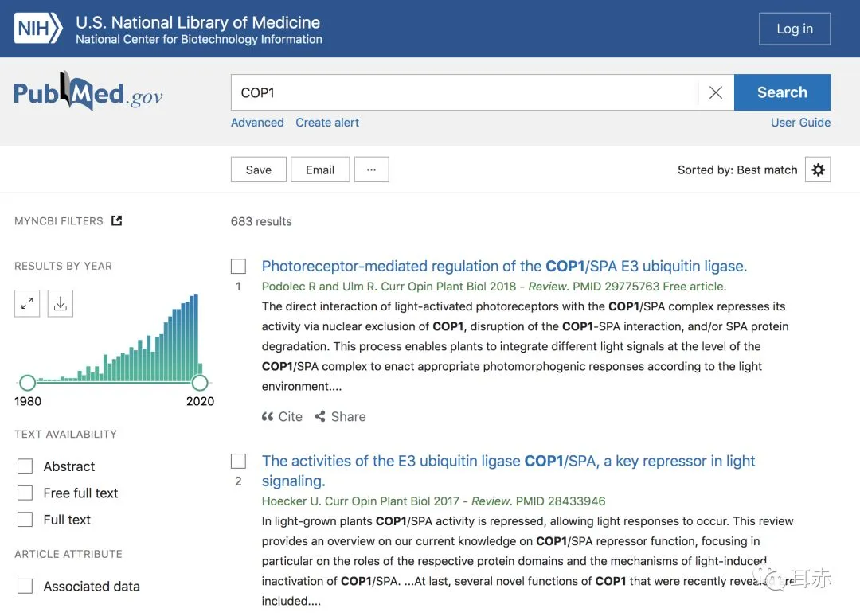Click the Email results button

pyautogui.click(x=320, y=170)
